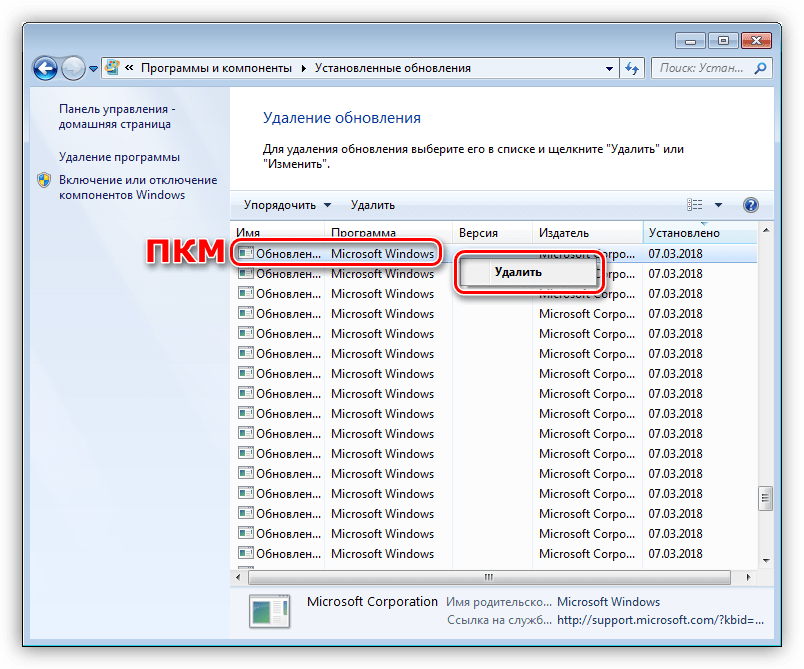Choose Удалить in the context menu

tap(518, 271)
